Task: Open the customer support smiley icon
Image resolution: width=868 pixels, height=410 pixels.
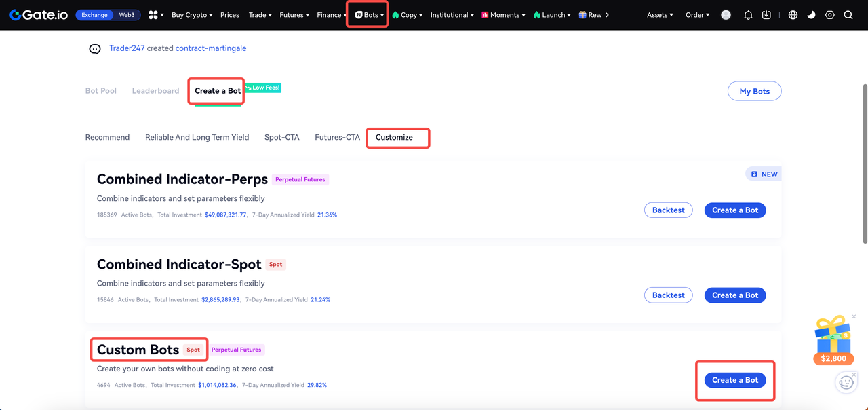Action: pos(846,382)
